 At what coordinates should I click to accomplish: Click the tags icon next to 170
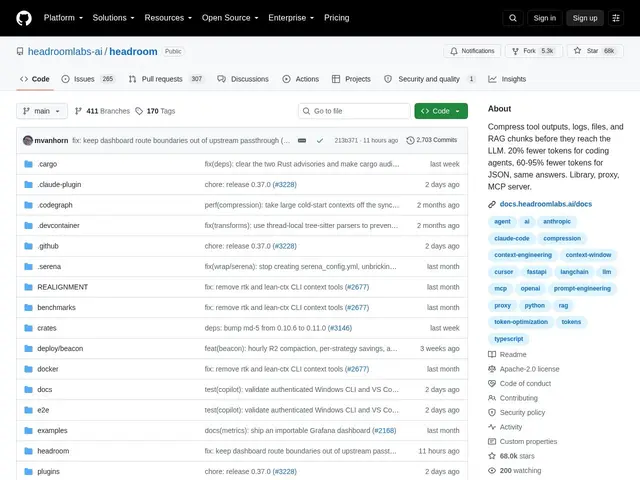[x=139, y=111]
